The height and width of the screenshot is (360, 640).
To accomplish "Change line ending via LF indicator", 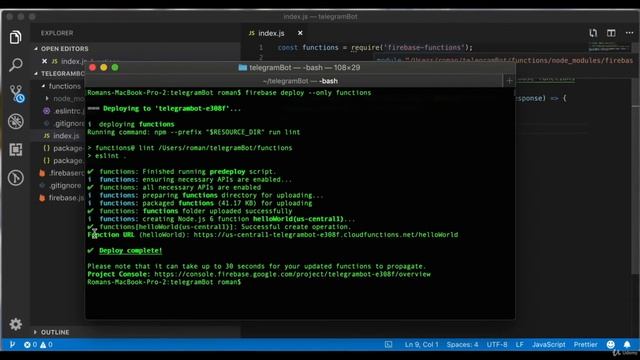I will click(x=519, y=345).
